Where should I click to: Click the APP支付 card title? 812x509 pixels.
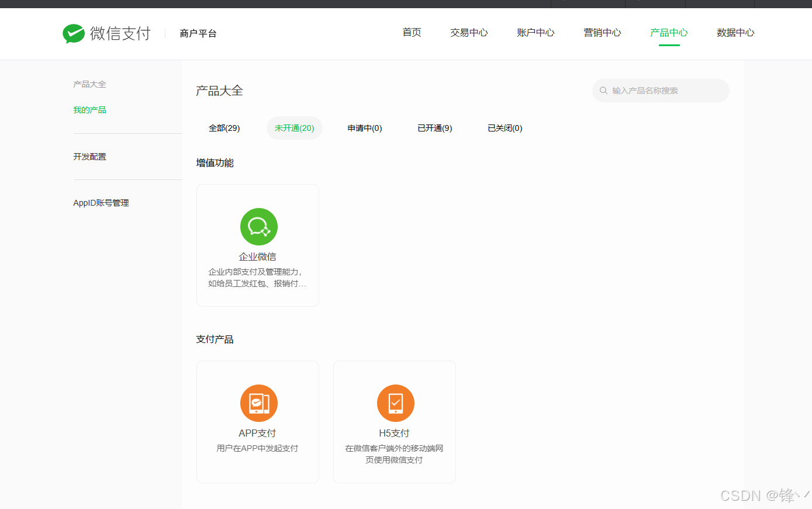[257, 433]
